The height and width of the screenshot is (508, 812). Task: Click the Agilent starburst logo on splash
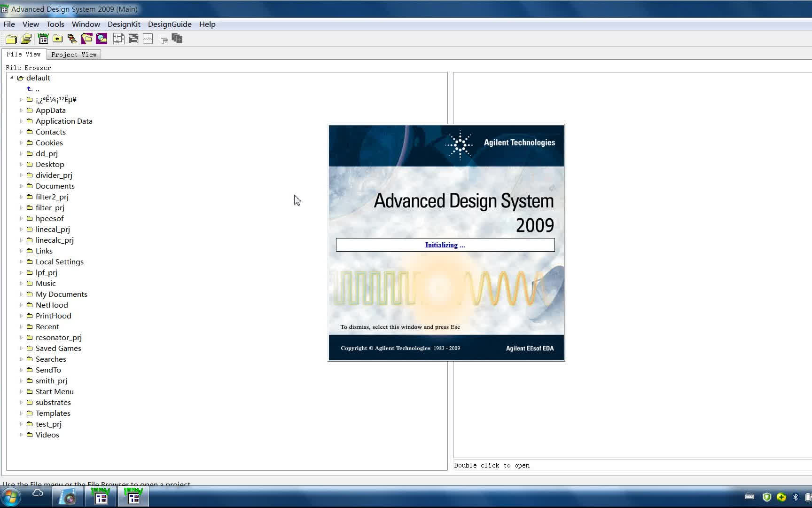coord(460,144)
